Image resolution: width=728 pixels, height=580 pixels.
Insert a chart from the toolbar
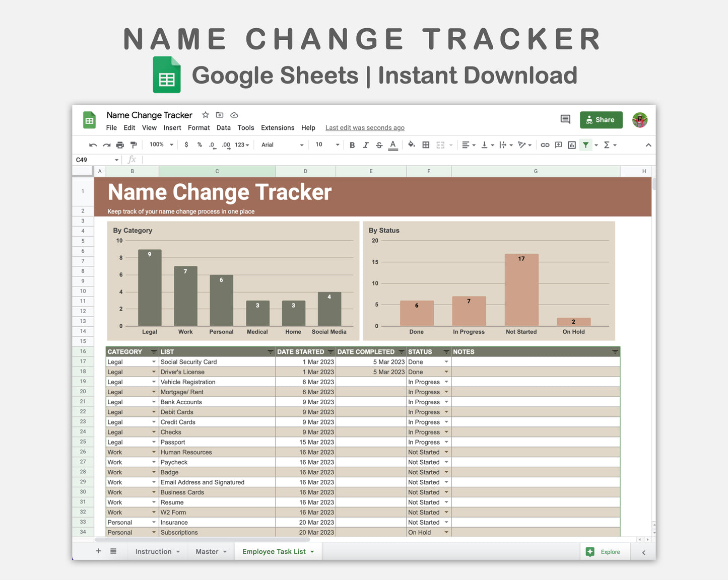coord(571,145)
